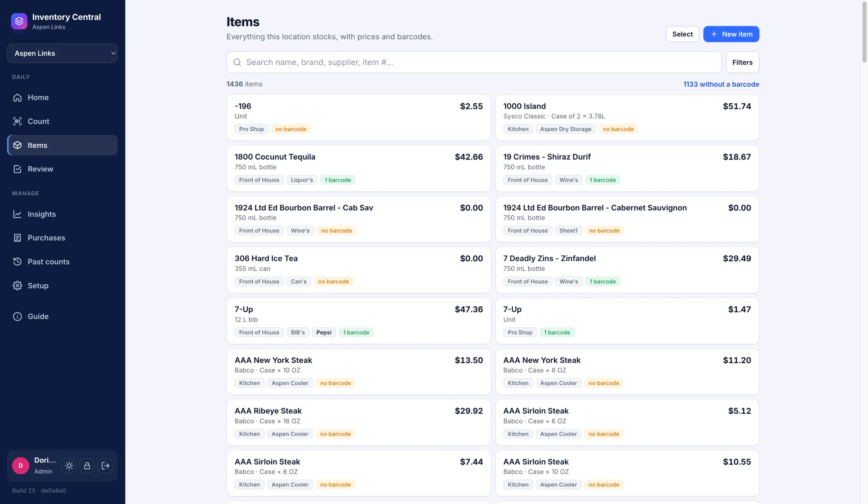The image size is (868, 504).
Task: Click the Aspen Dry Storage tag
Action: pyautogui.click(x=565, y=129)
